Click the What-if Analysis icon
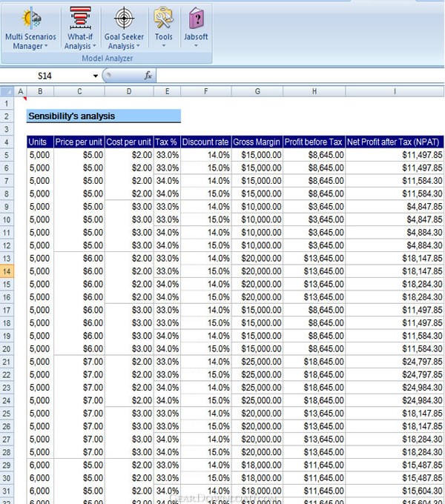 [x=80, y=18]
